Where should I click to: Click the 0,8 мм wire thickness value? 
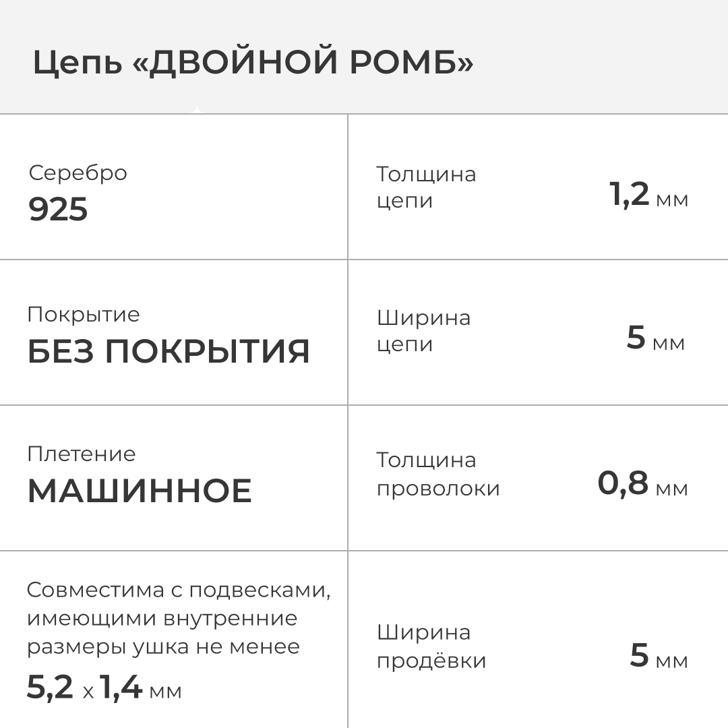tap(642, 484)
